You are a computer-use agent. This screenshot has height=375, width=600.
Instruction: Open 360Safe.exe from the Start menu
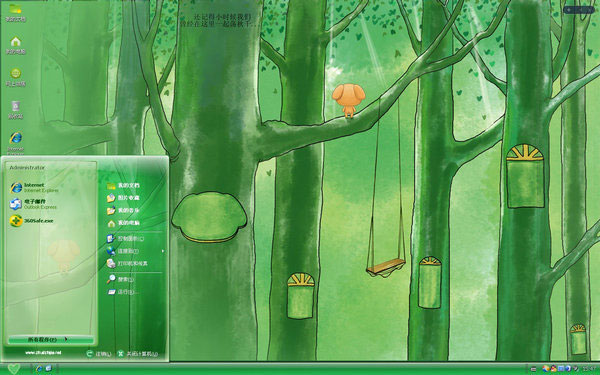[32, 221]
